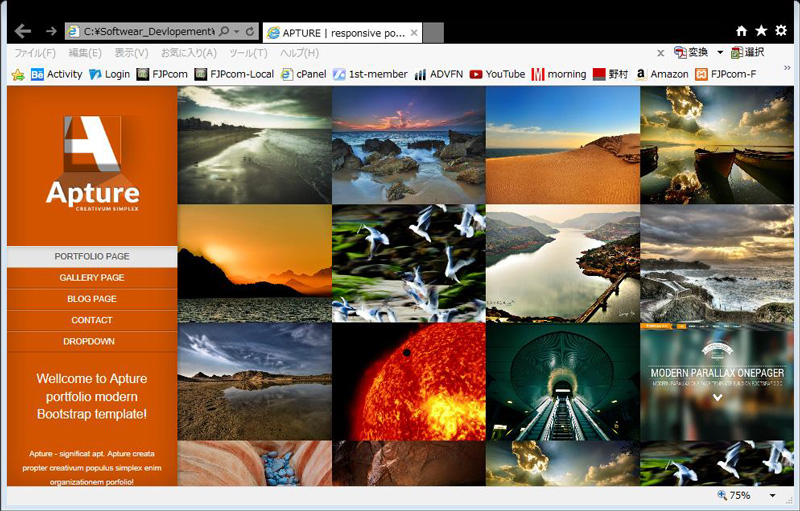
Task: Click the add-to-favorites-bar star icon
Action: tap(18, 74)
